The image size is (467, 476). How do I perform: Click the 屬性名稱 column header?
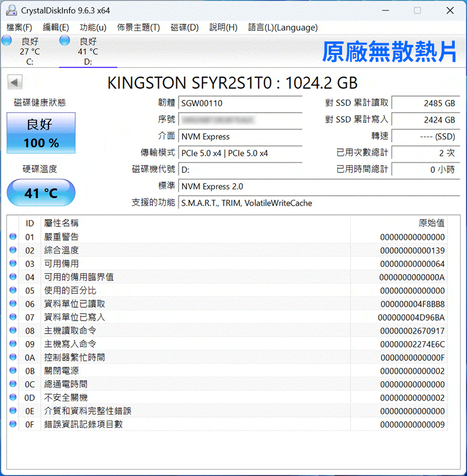tap(196, 223)
